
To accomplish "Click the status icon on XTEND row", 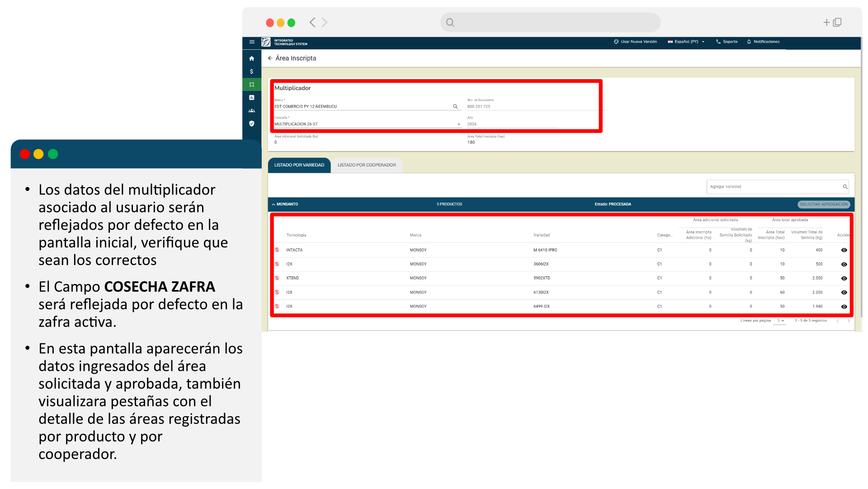I will (277, 278).
